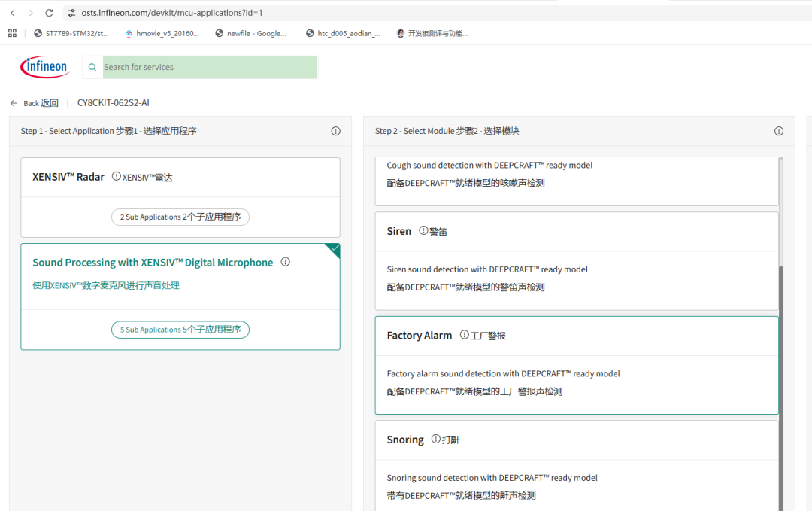812x511 pixels.
Task: Click 配备DEEPCRAFT™就绪模型的工厂警报声检测 text
Action: tap(474, 391)
